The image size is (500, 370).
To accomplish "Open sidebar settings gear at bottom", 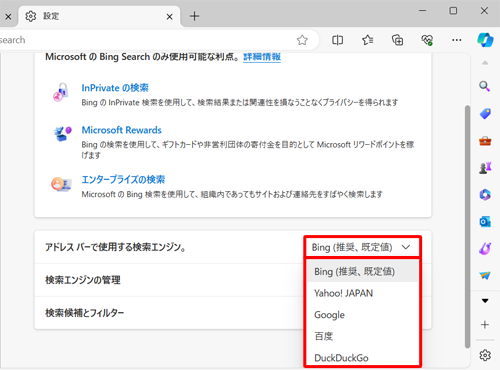I will pos(485,355).
